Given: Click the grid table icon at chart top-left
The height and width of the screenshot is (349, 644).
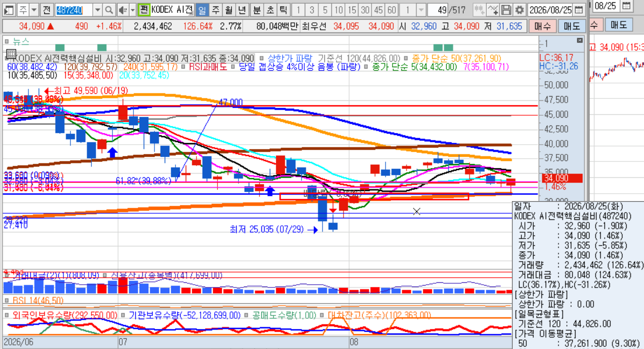Looking at the screenshot, I should [11, 54].
